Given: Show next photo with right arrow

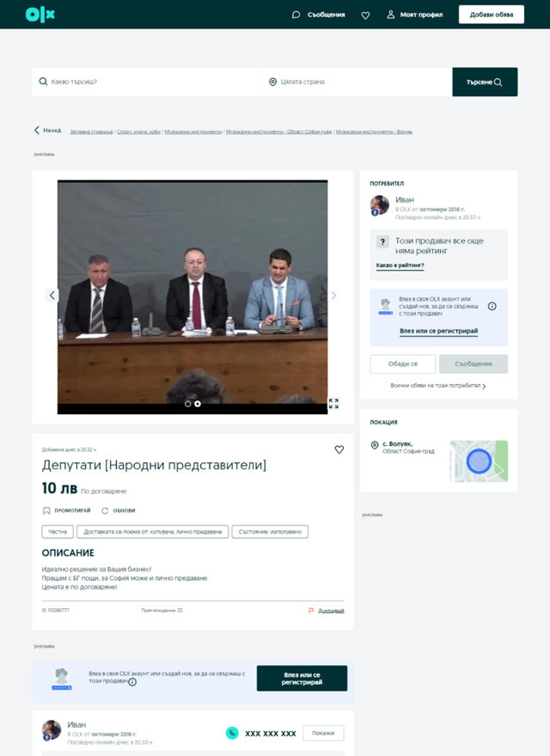Looking at the screenshot, I should (334, 295).
